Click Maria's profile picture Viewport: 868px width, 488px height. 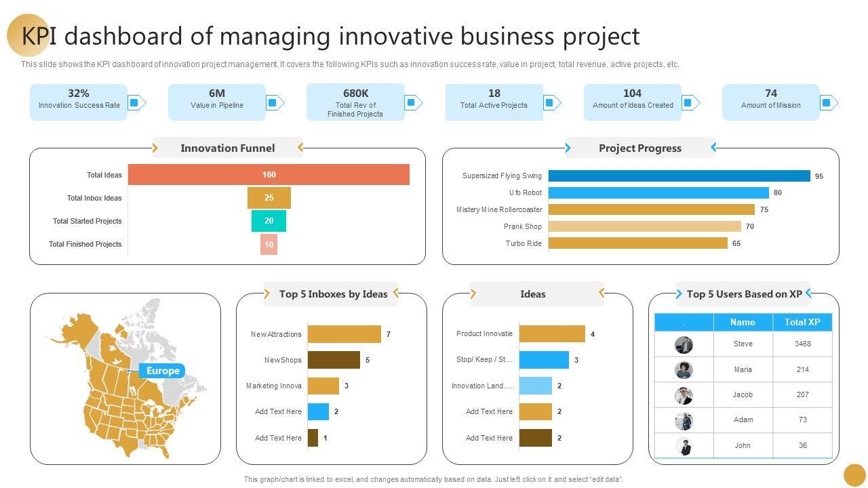click(684, 369)
